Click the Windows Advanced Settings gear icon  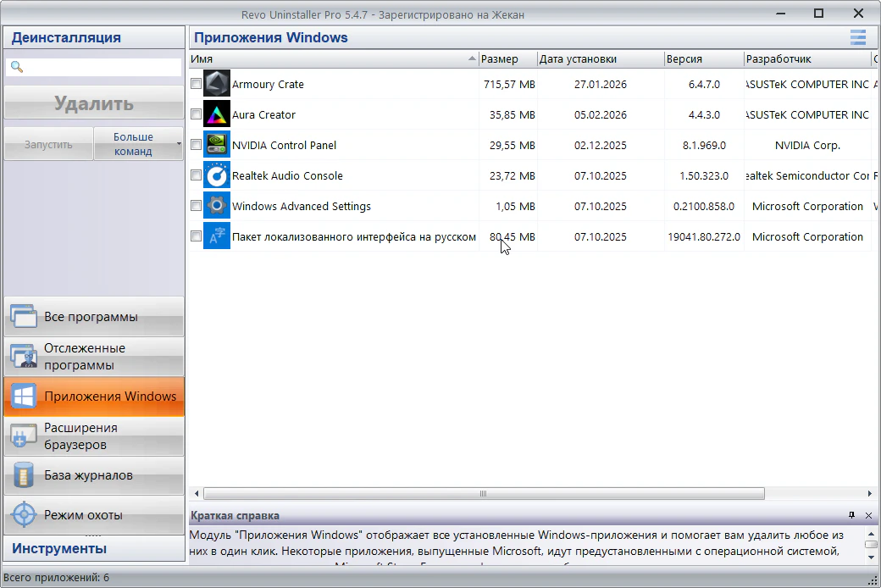[217, 206]
